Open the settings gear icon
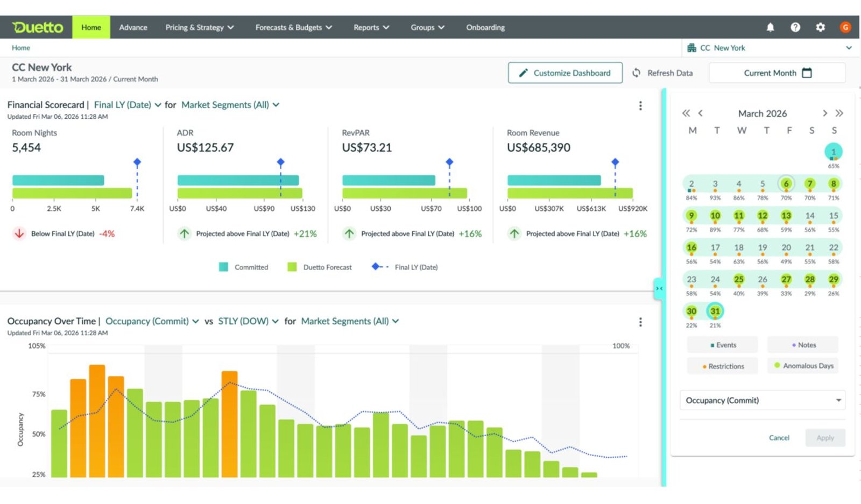The height and width of the screenshot is (504, 861). click(x=820, y=27)
